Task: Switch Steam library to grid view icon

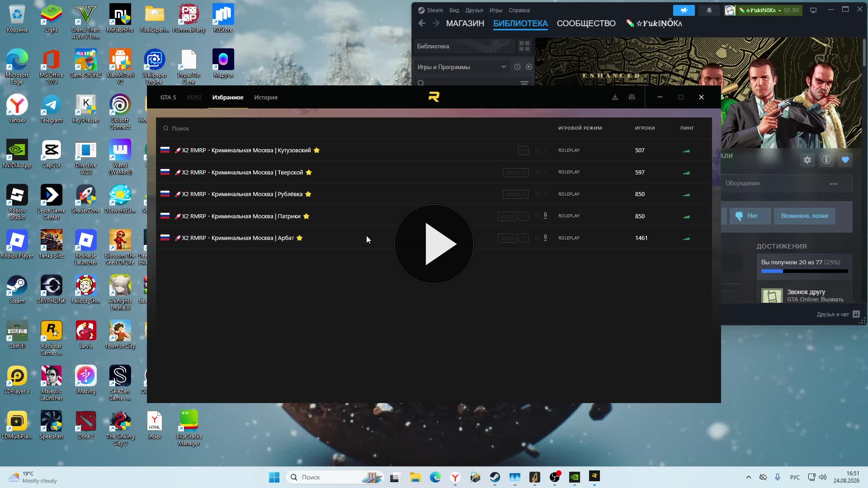Action: 524,46
